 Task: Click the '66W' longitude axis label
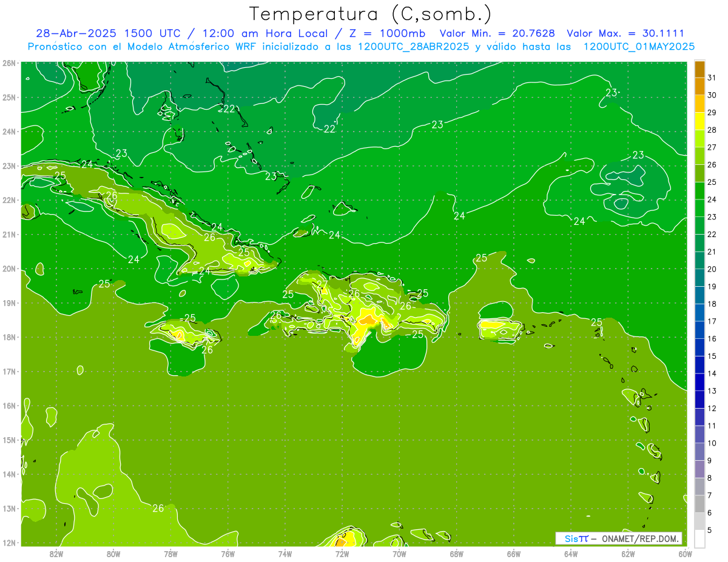514,554
